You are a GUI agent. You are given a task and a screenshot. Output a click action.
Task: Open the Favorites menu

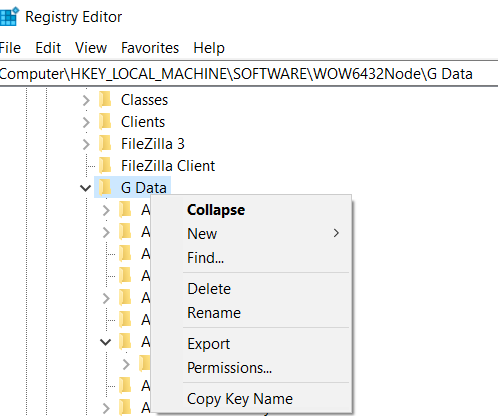pos(150,48)
